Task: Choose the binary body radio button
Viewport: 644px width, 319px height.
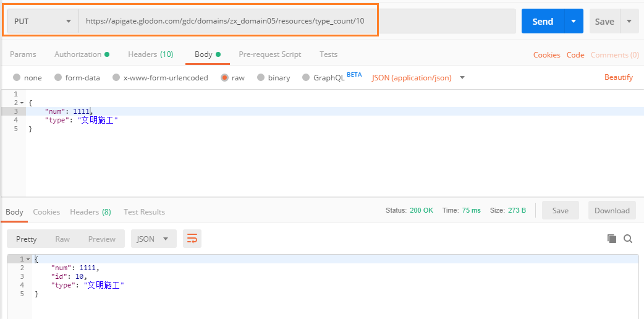Action: coord(261,78)
